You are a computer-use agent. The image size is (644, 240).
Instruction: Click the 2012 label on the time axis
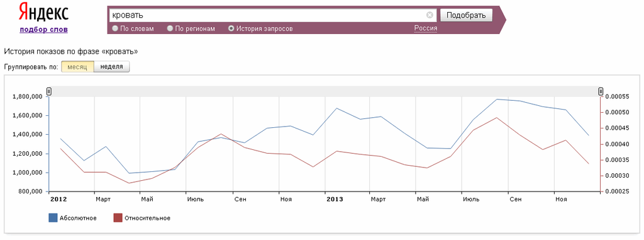[x=58, y=200]
